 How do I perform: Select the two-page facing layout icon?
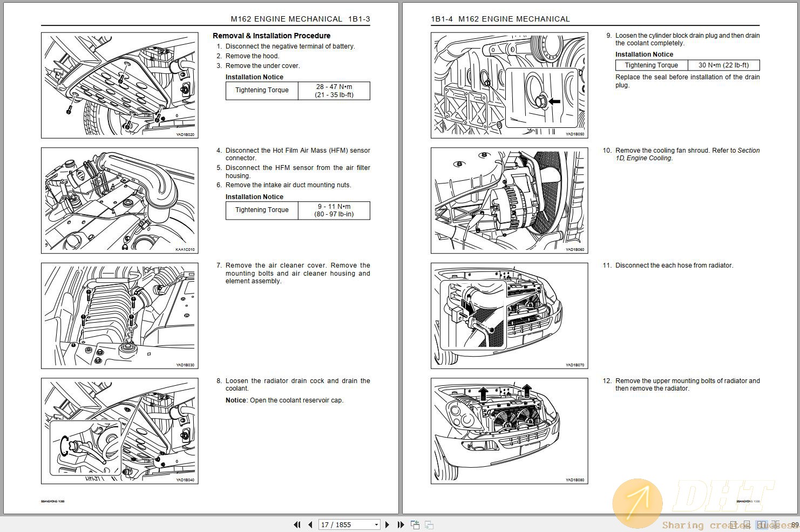tap(762, 524)
